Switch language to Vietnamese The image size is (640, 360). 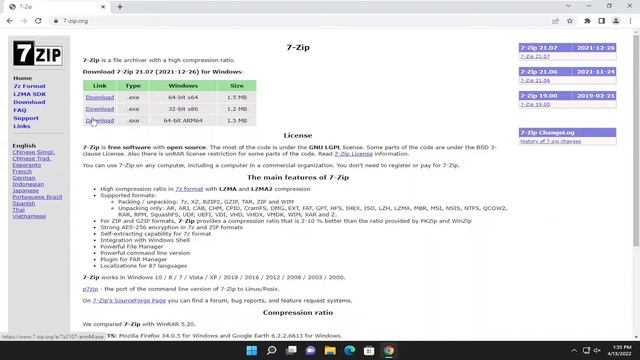[x=29, y=216]
